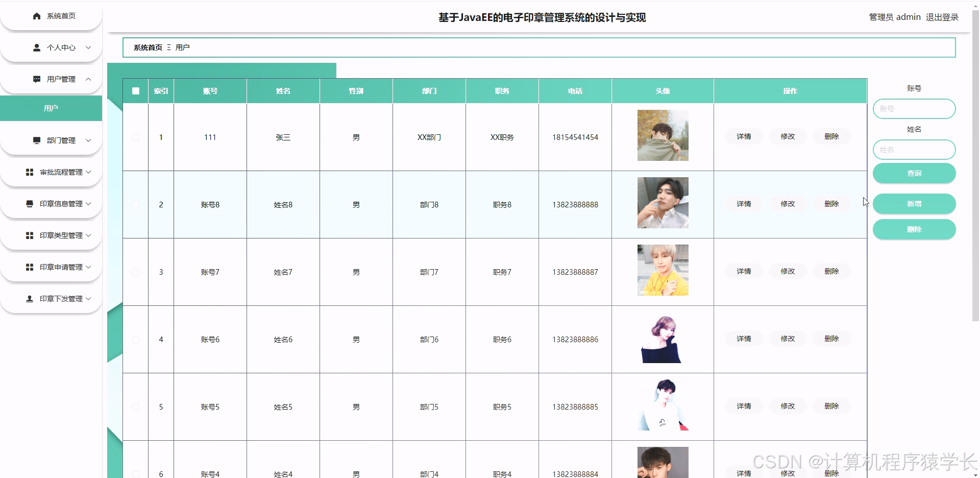This screenshot has width=980, height=478.
Task: Click the 新增 add button
Action: 914,204
